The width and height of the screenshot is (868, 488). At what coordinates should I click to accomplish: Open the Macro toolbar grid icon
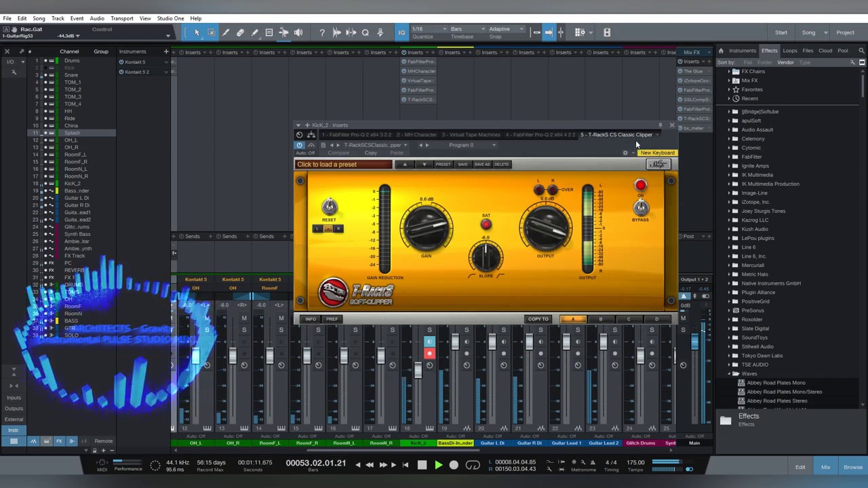click(580, 33)
